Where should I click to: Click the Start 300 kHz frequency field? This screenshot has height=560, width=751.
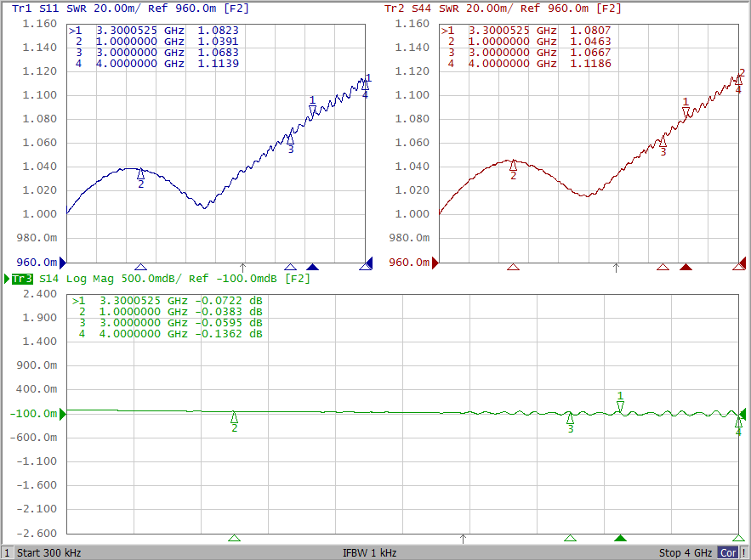(49, 553)
